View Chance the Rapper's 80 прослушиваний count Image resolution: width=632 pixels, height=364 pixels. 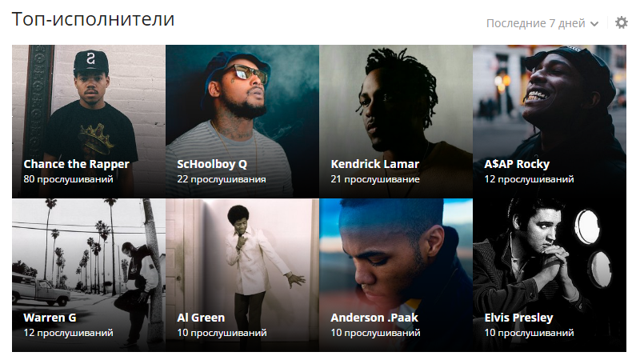[x=68, y=179]
